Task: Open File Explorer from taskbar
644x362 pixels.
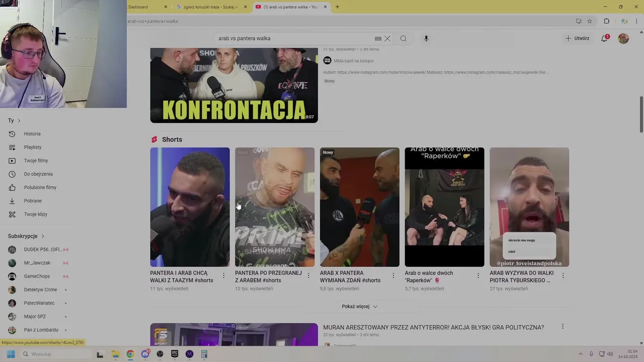Action: pos(115,354)
